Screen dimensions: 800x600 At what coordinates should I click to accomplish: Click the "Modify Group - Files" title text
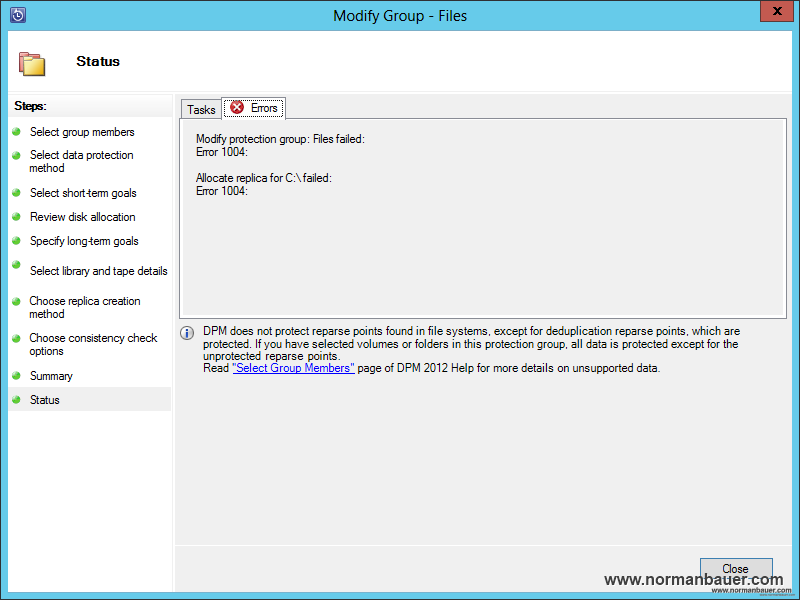click(x=400, y=16)
